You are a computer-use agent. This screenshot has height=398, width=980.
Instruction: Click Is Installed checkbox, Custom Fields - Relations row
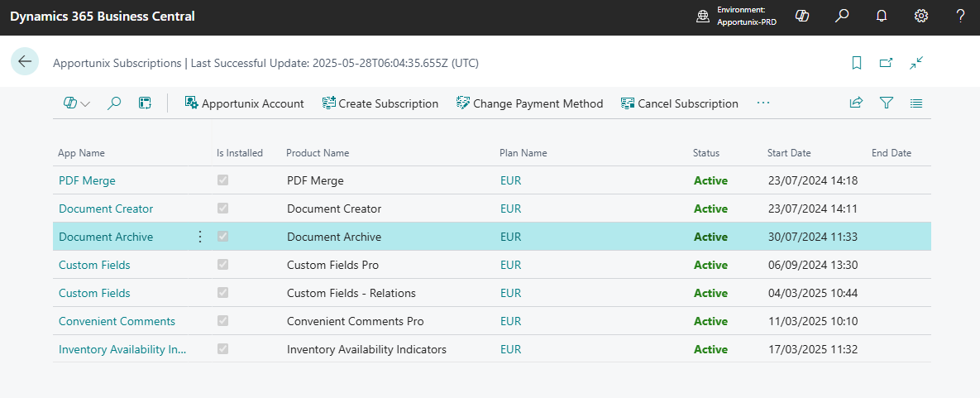(222, 293)
